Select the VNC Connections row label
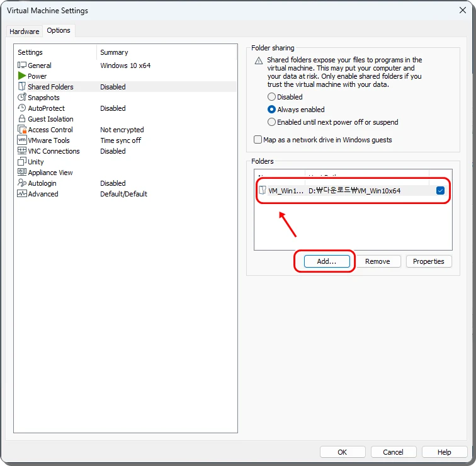Viewport: 476px width, 466px height. pyautogui.click(x=54, y=151)
